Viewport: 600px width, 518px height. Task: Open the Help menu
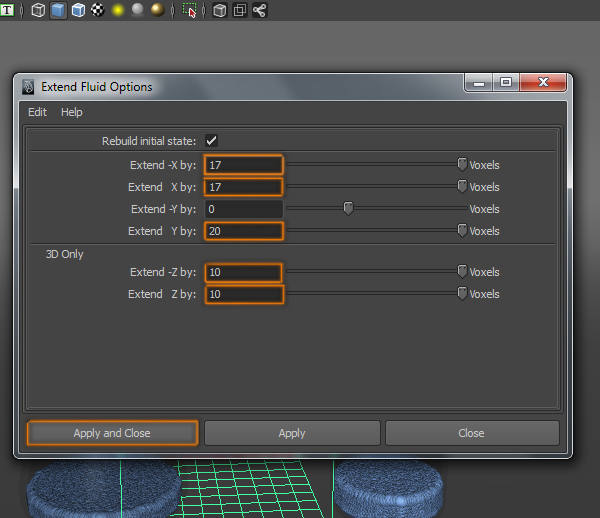click(x=71, y=112)
